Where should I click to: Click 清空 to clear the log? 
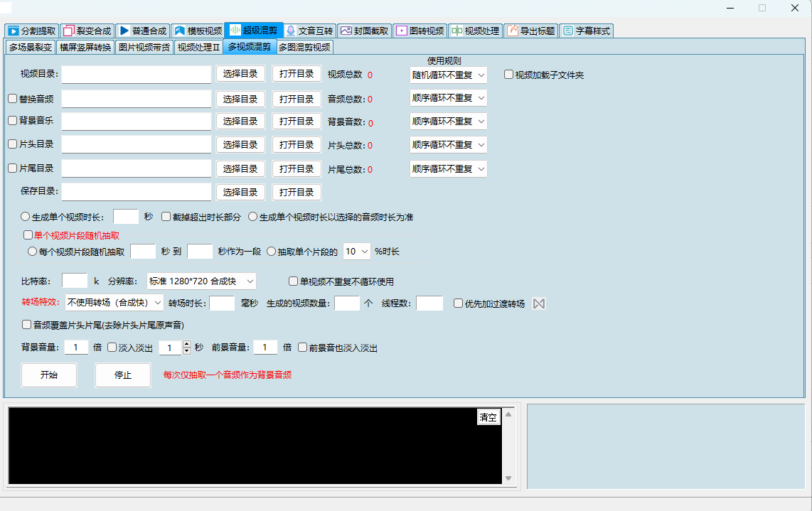(x=488, y=417)
